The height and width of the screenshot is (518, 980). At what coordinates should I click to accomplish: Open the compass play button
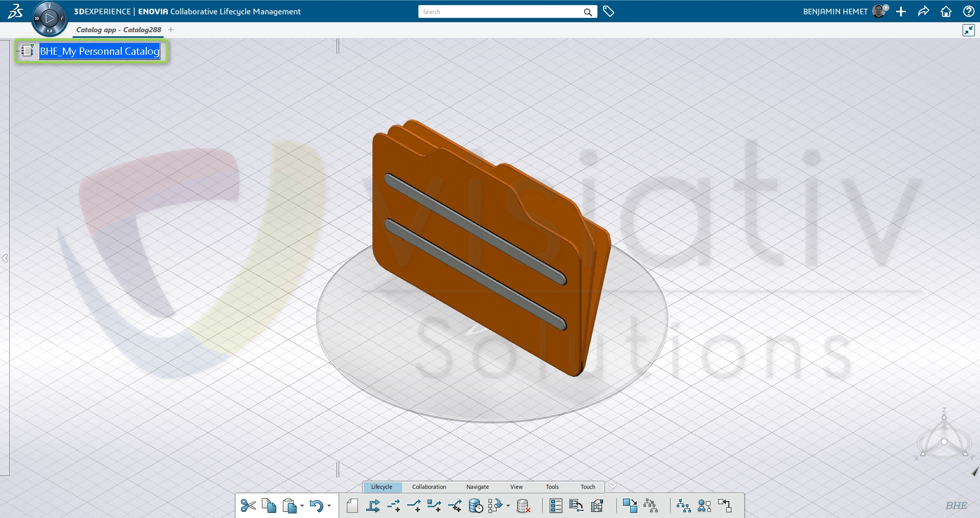pos(49,18)
